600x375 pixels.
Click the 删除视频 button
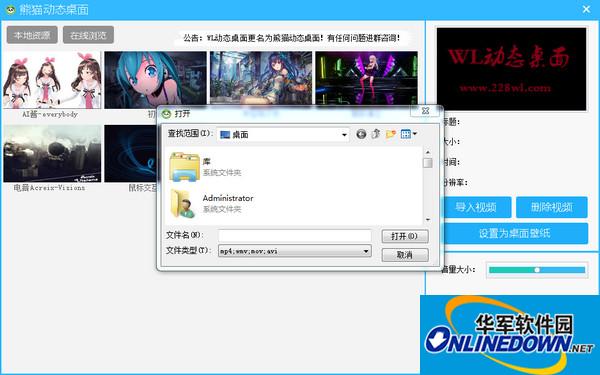[x=552, y=207]
